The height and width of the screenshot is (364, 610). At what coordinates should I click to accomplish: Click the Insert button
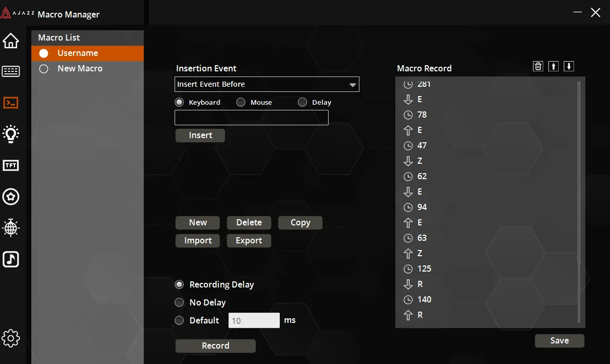(x=200, y=136)
